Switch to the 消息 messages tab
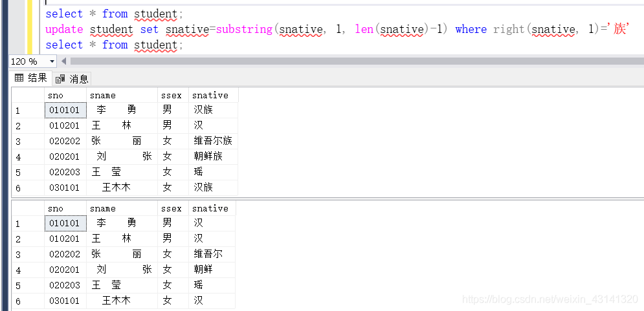 pos(72,79)
